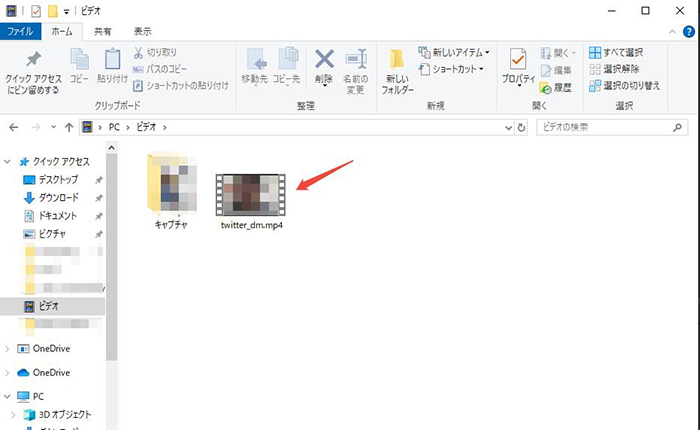The width and height of the screenshot is (700, 430).
Task: Open recent locations dropdown arrow
Action: pos(54,127)
